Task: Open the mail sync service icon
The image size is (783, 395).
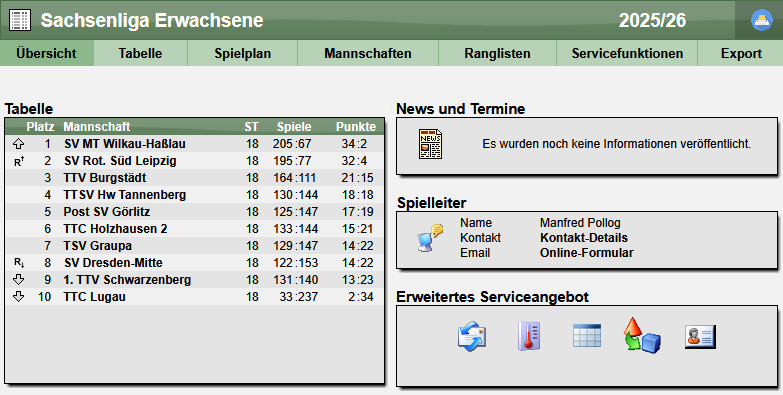Action: tap(472, 336)
